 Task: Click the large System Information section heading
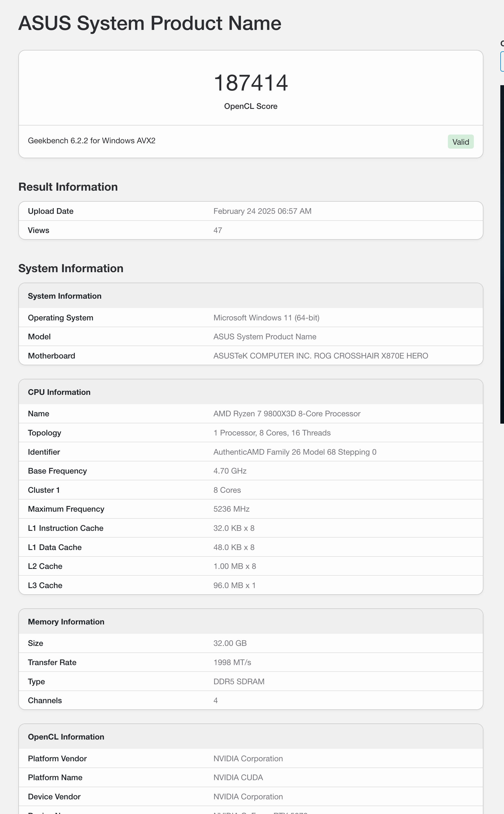click(x=71, y=268)
